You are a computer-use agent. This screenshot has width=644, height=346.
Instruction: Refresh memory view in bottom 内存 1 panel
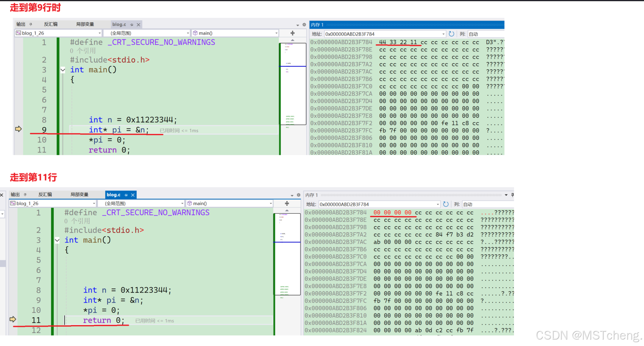click(x=446, y=204)
